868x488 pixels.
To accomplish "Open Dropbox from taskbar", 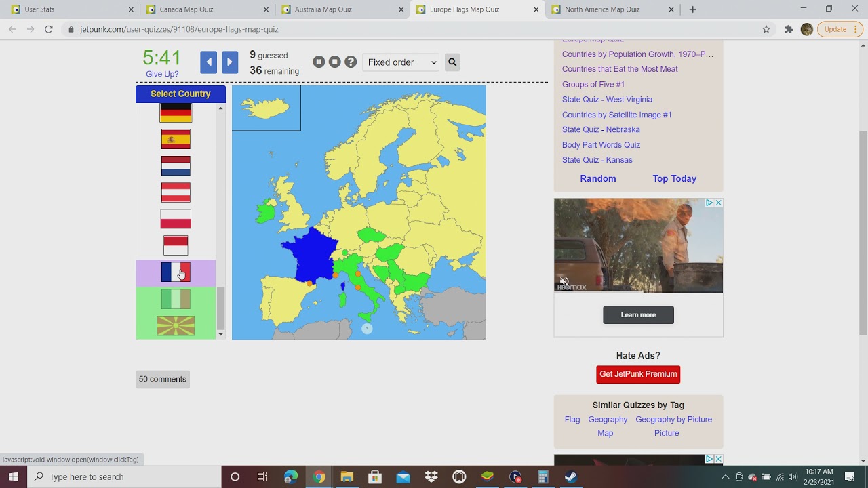I will pyautogui.click(x=431, y=476).
